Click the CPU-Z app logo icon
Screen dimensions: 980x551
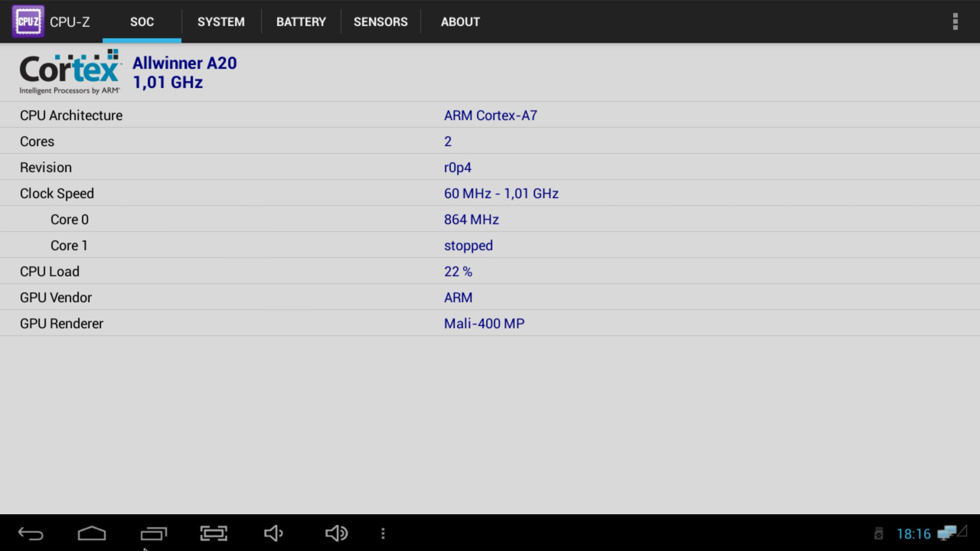coord(28,21)
